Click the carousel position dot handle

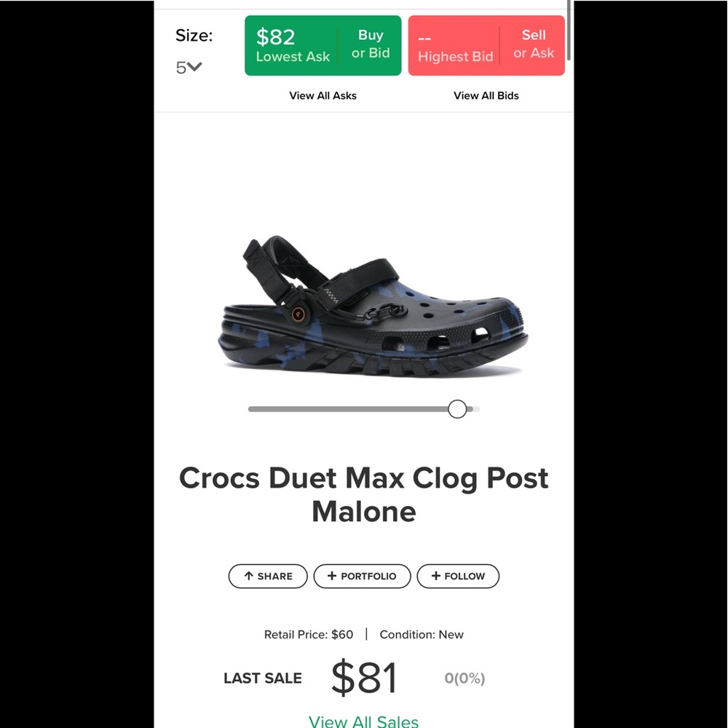(458, 408)
